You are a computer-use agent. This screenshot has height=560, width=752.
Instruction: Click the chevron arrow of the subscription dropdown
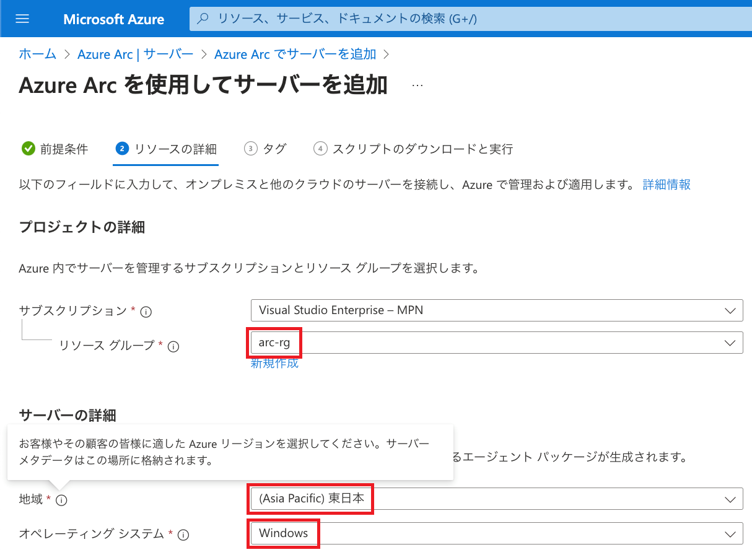(x=730, y=310)
